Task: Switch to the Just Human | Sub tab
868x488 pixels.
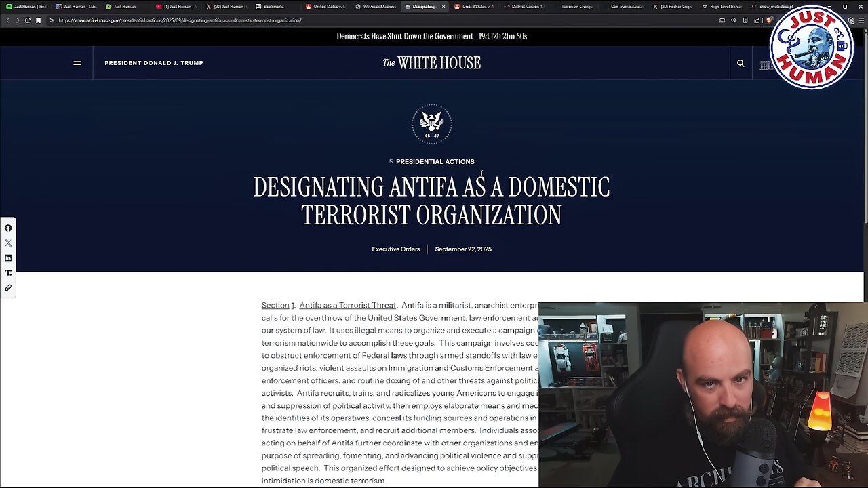Action: point(76,7)
